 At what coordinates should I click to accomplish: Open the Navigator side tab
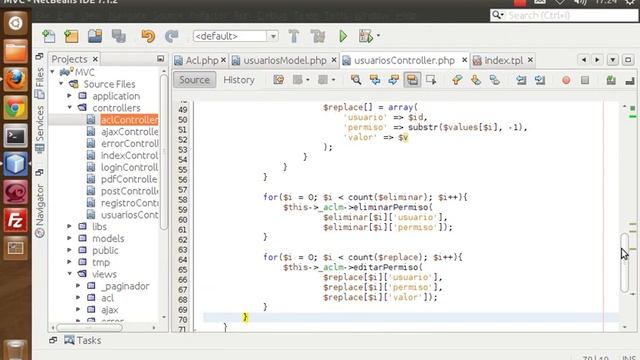(x=40, y=211)
